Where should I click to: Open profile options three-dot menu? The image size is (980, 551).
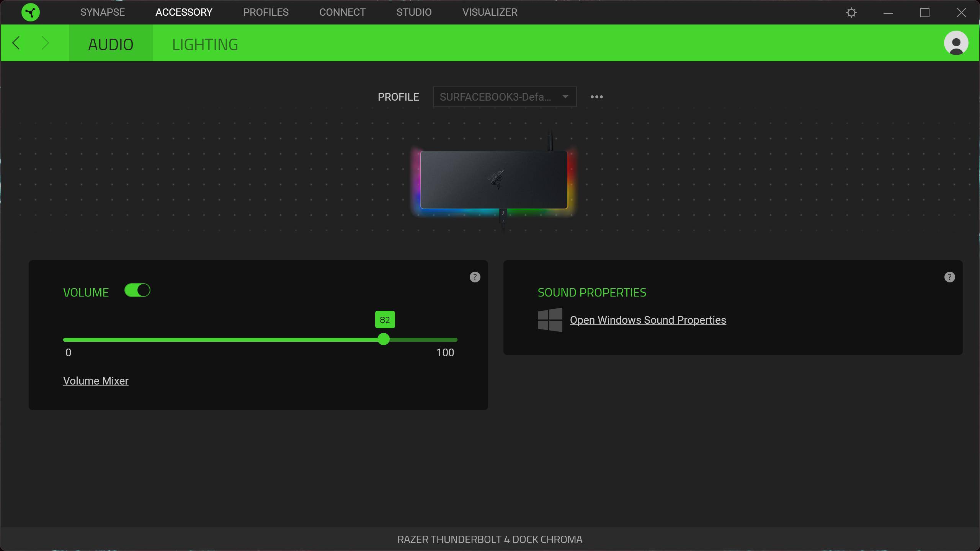pos(596,97)
